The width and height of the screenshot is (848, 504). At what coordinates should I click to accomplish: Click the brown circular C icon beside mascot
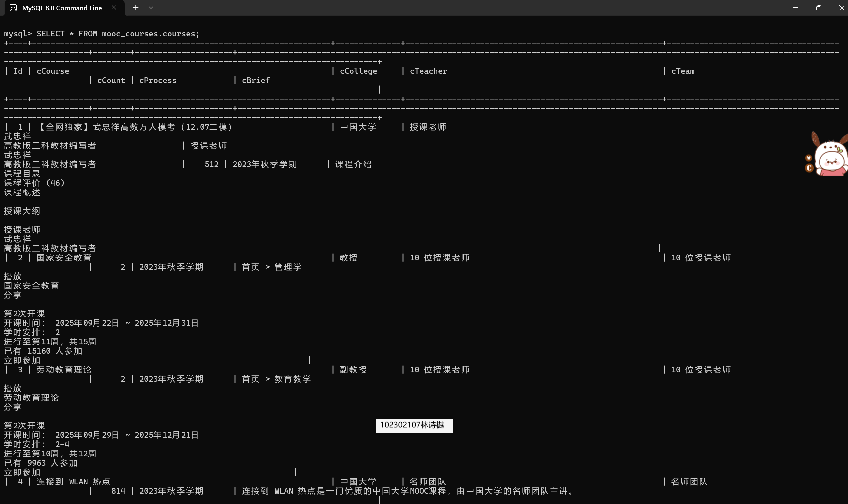[809, 168]
